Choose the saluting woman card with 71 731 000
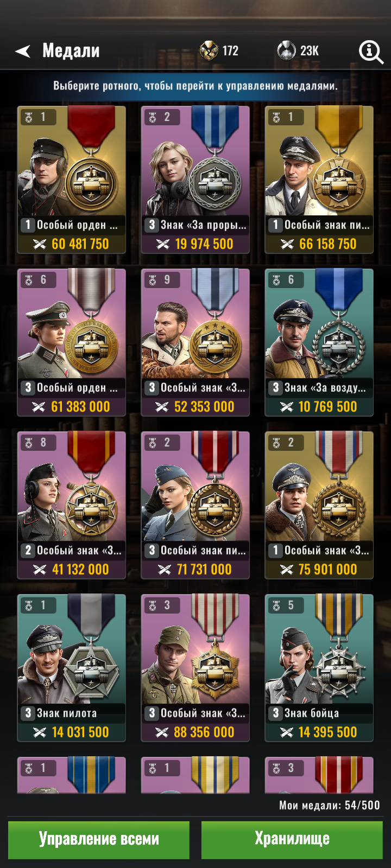 point(195,505)
